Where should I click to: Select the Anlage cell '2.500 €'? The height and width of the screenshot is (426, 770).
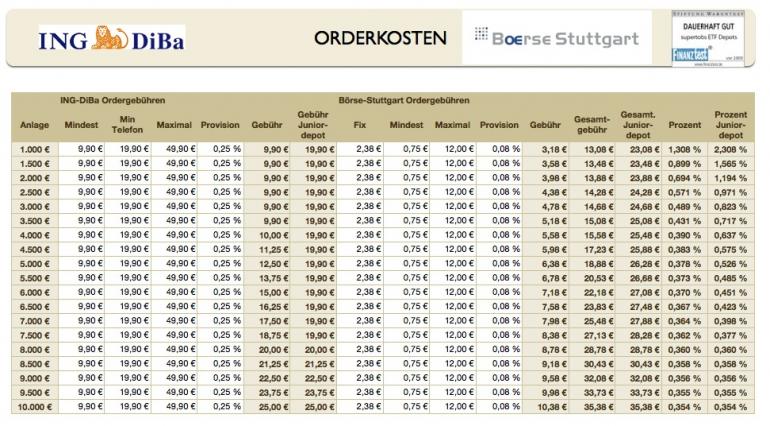coord(34,192)
